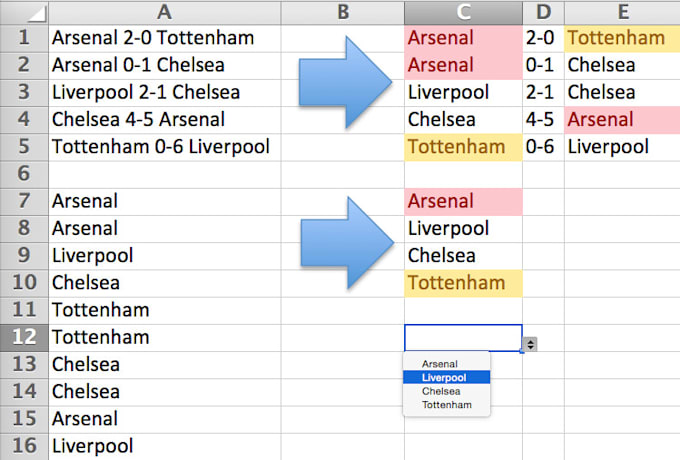Pick Chelsea from the dropdown list
This screenshot has width=680, height=460.
pyautogui.click(x=441, y=391)
